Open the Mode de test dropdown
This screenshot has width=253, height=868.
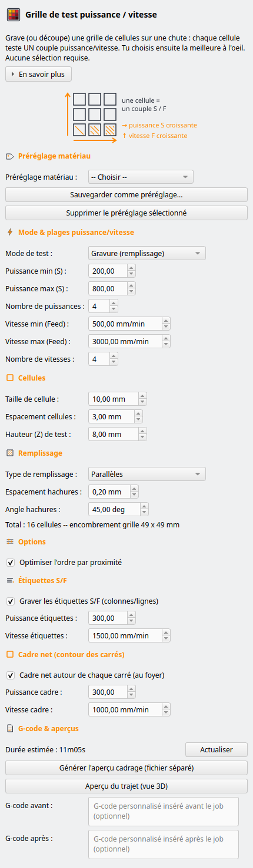(147, 253)
